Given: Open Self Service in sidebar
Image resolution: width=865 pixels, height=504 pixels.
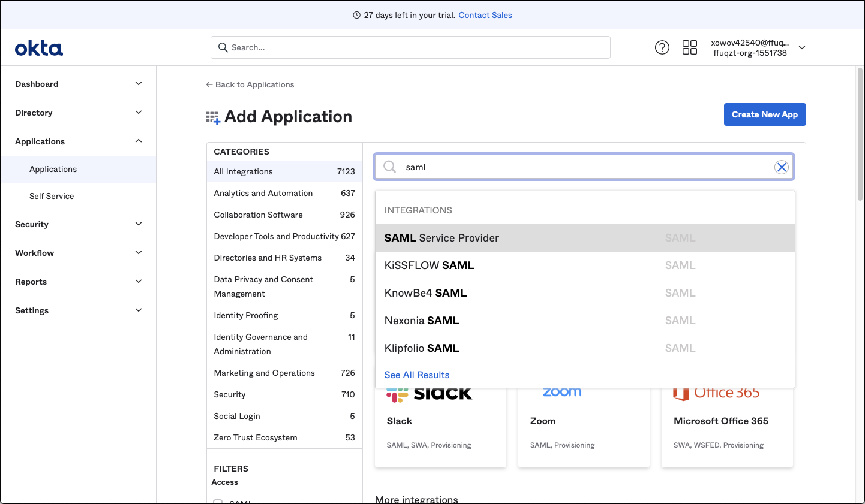Looking at the screenshot, I should [x=78, y=196].
